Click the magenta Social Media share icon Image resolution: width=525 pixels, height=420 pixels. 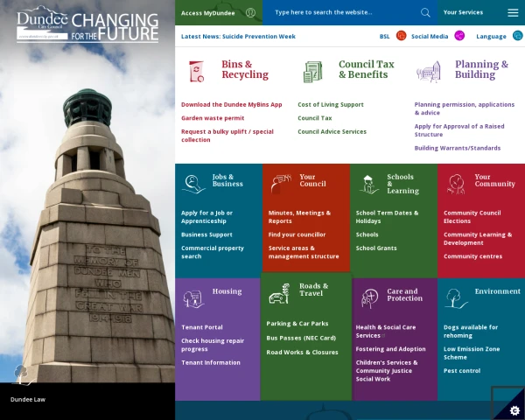point(459,36)
